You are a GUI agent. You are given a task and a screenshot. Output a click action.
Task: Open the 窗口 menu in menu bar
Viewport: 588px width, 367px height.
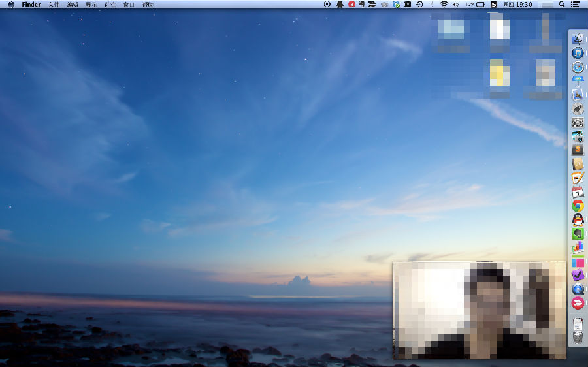129,5
